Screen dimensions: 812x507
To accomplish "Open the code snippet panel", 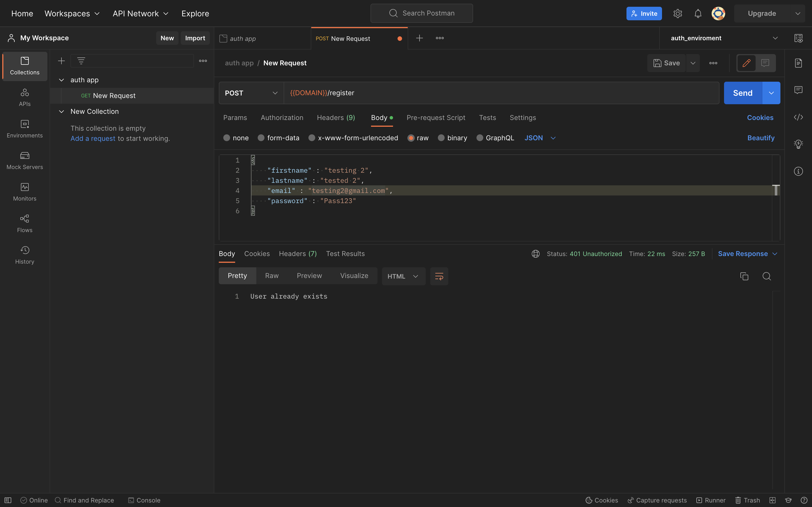I will click(798, 117).
